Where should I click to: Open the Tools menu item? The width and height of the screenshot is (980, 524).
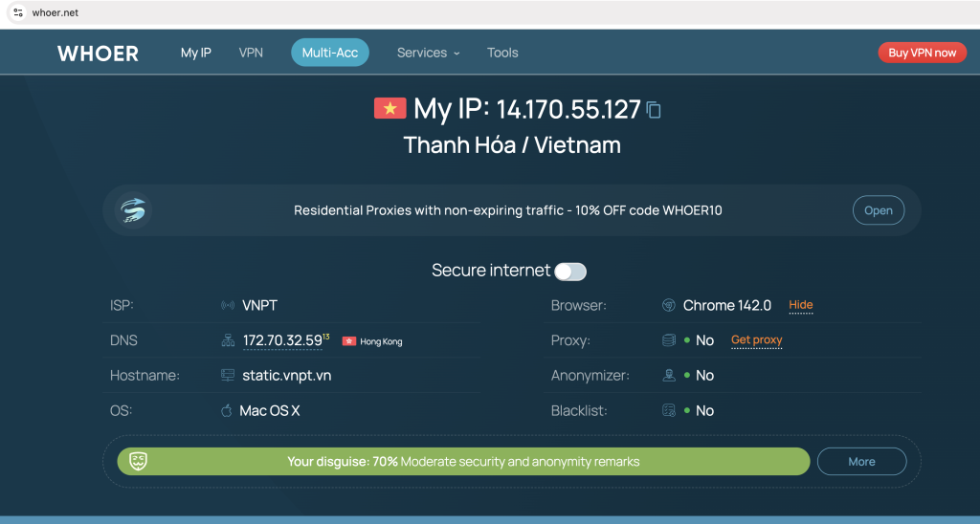[x=502, y=53]
